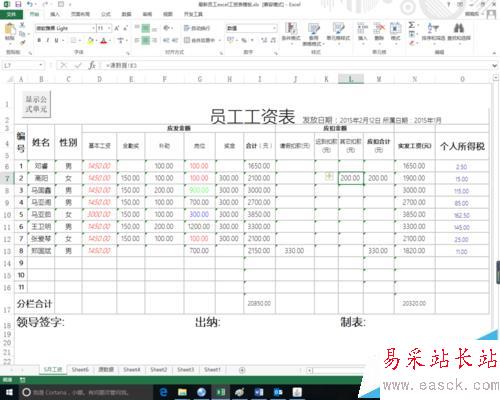This screenshot has width=500, height=400.
Task: Select cell L7 containing 200.00
Action: (351, 178)
